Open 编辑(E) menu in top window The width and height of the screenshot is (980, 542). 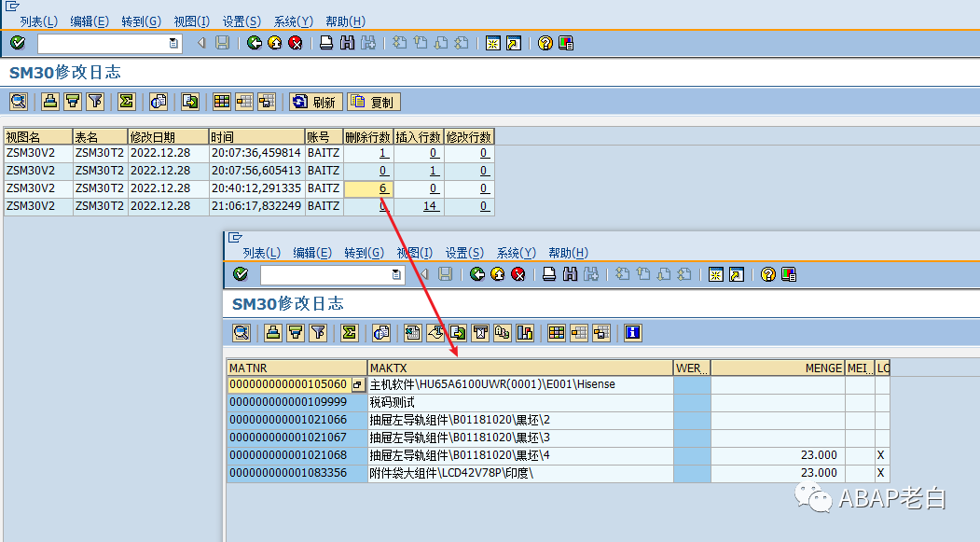pos(90,21)
